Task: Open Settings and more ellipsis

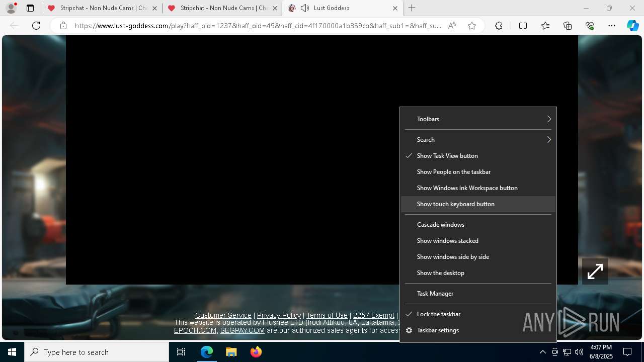Action: click(x=612, y=26)
